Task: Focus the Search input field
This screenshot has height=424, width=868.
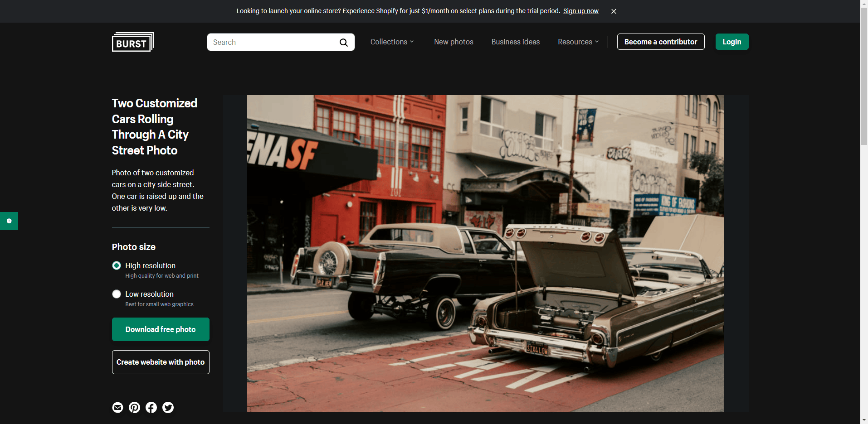Action: point(272,42)
